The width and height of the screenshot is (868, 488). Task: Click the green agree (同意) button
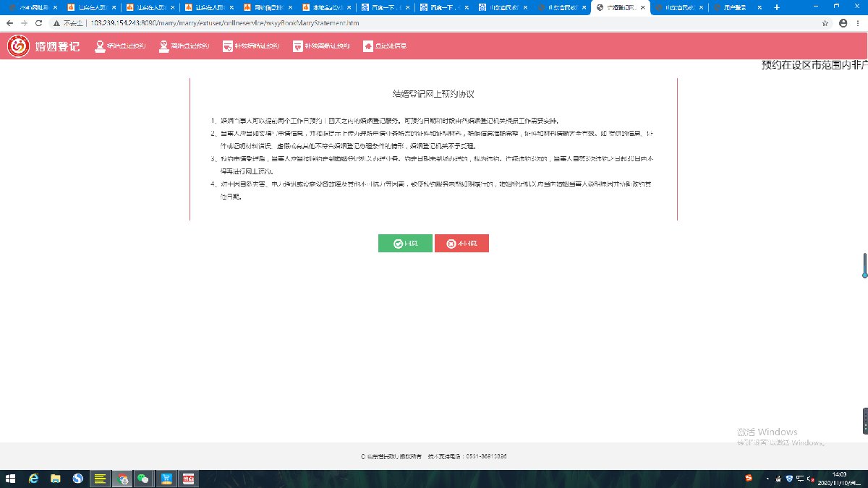[405, 244]
